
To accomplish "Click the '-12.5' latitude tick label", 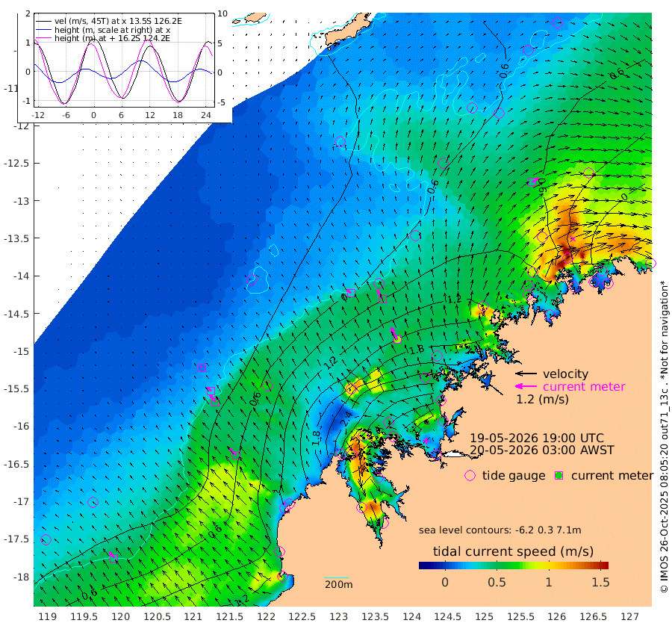I will point(16,164).
